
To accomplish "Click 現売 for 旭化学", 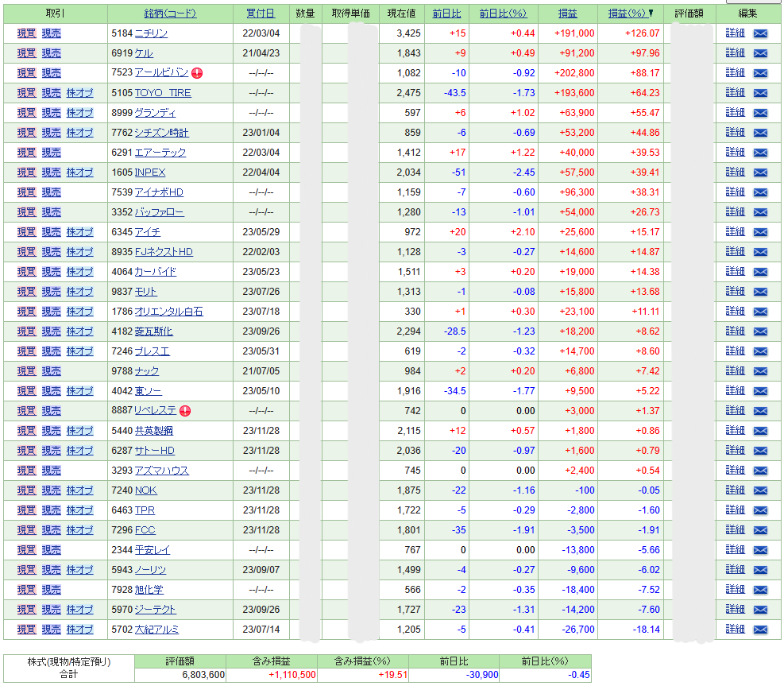I will [51, 590].
